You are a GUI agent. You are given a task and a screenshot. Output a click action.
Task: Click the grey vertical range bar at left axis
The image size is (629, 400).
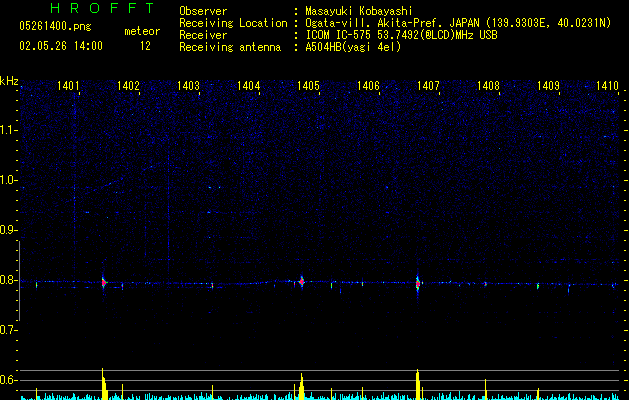19,281
